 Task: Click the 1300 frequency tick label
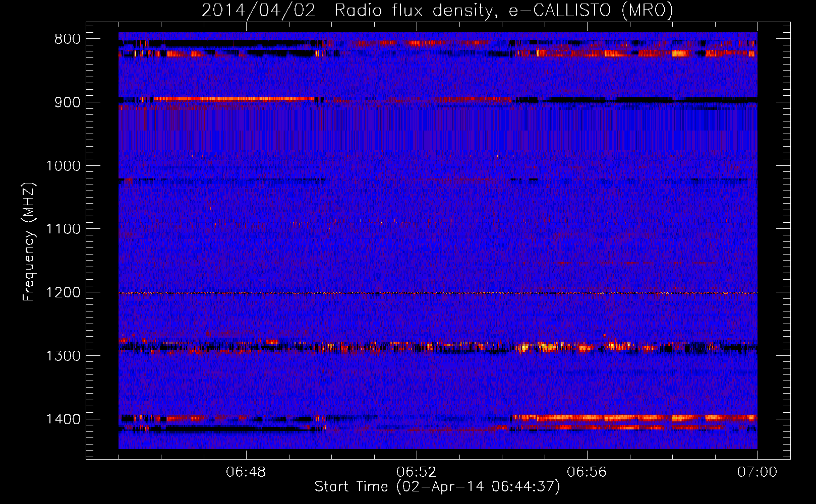click(x=63, y=356)
